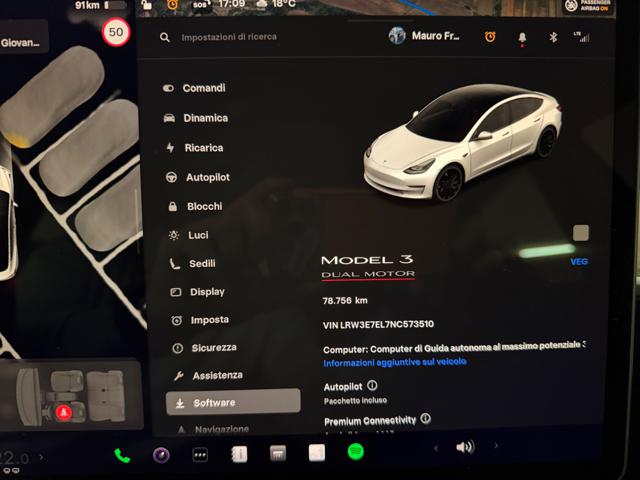Open notifications bell icon

[521, 37]
